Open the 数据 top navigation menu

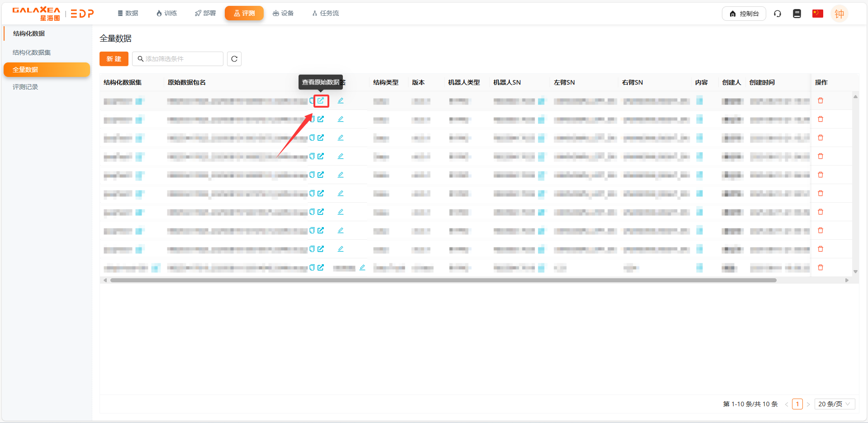(128, 13)
